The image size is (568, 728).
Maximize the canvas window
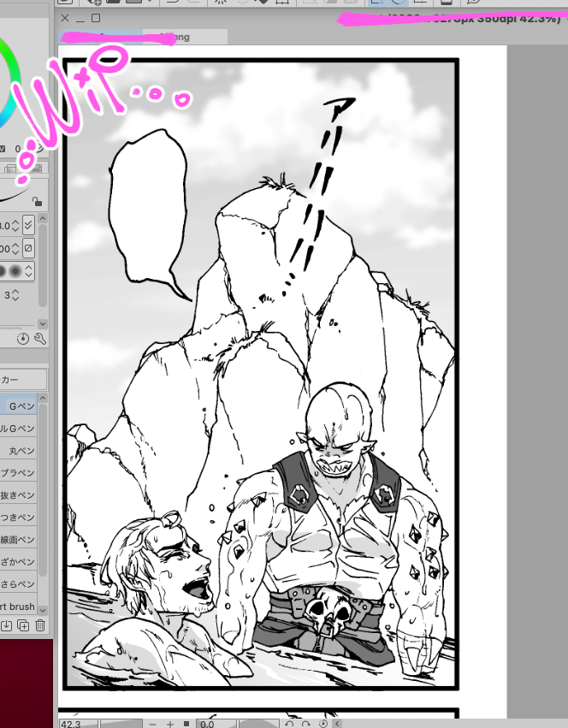coord(96,18)
